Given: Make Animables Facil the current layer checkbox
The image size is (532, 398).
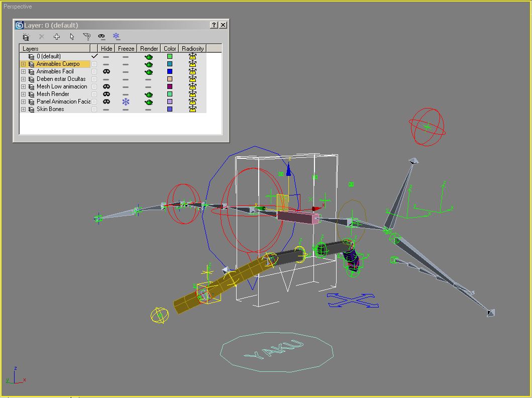Looking at the screenshot, I should click(x=94, y=71).
